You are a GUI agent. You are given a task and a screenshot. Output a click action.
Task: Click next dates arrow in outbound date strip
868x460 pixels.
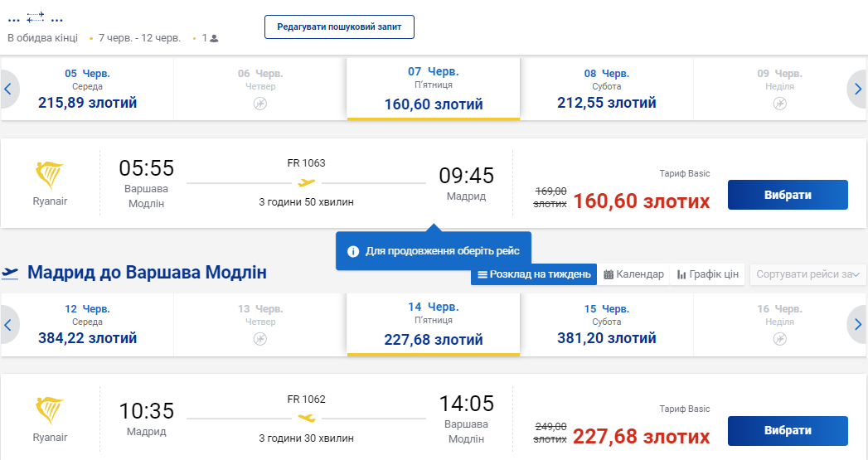click(x=858, y=89)
